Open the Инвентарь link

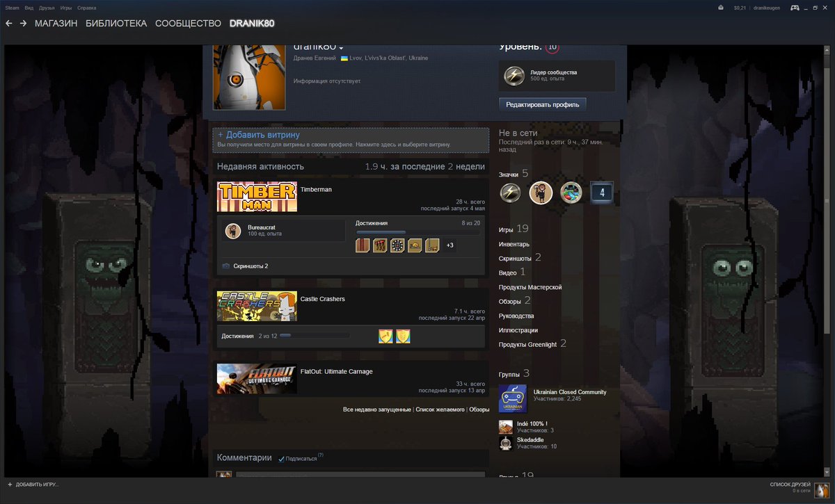(514, 244)
